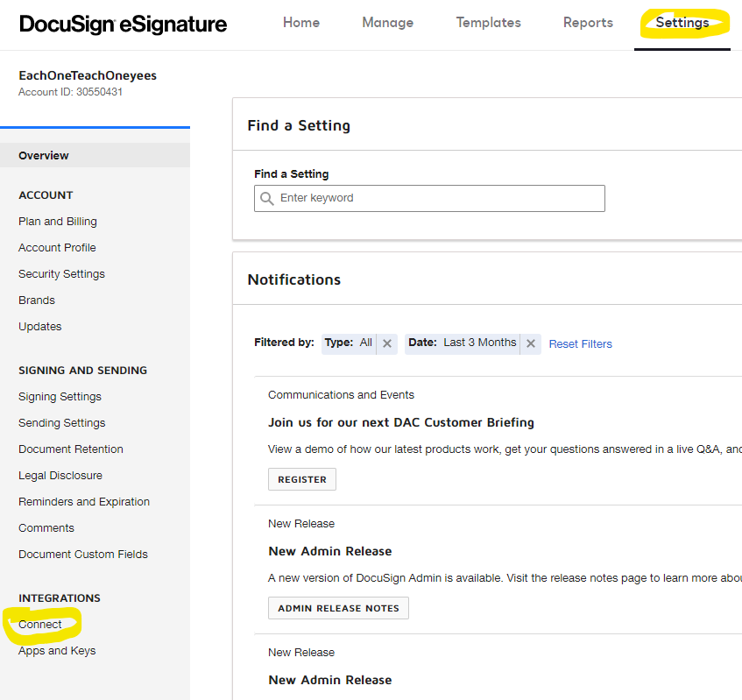Go to Document Retention settings
742x700 pixels.
[70, 449]
